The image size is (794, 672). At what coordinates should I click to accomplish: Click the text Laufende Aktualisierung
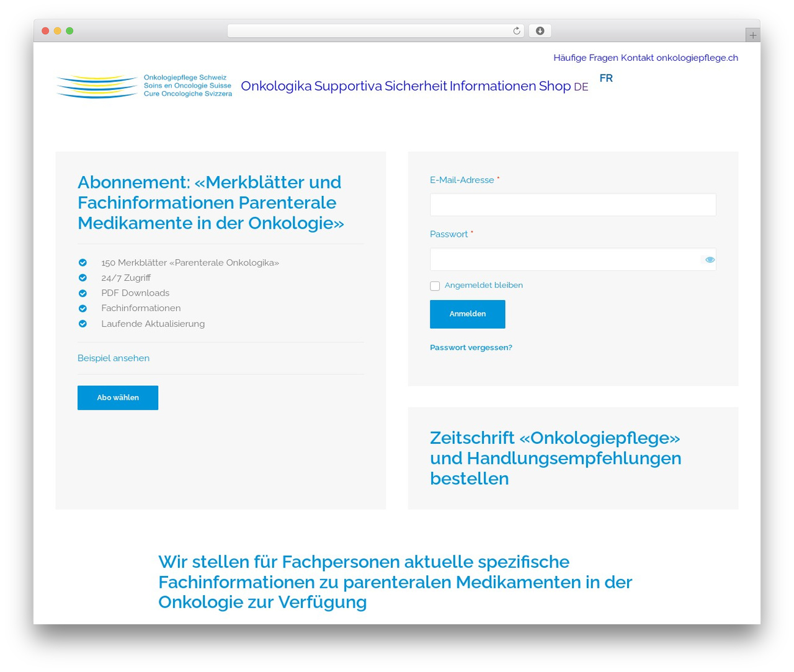(153, 324)
